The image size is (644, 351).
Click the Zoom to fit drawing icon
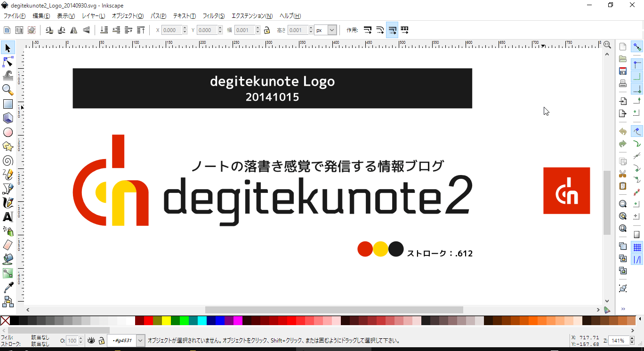tap(623, 216)
